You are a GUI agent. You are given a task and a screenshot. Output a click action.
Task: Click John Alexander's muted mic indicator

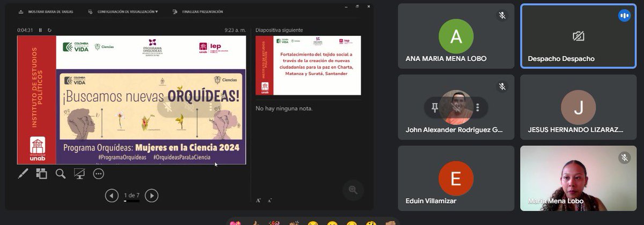click(502, 86)
